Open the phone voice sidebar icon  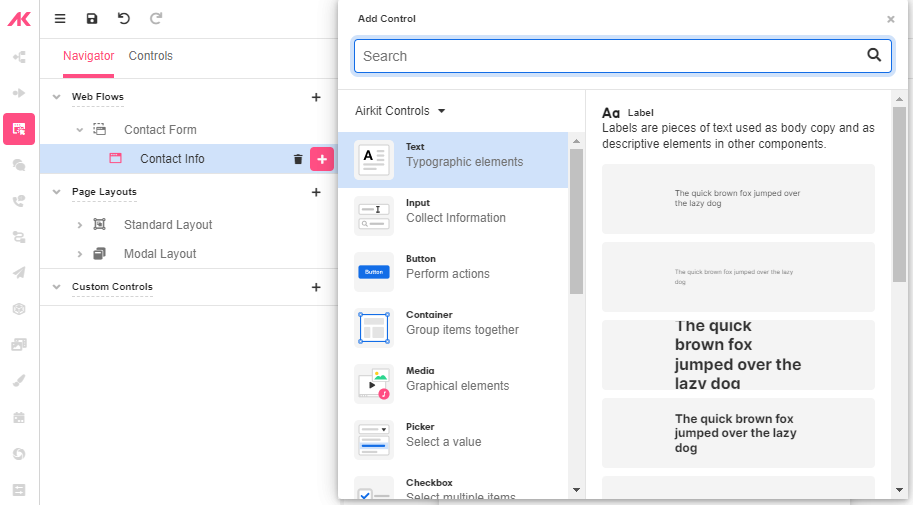coord(19,201)
